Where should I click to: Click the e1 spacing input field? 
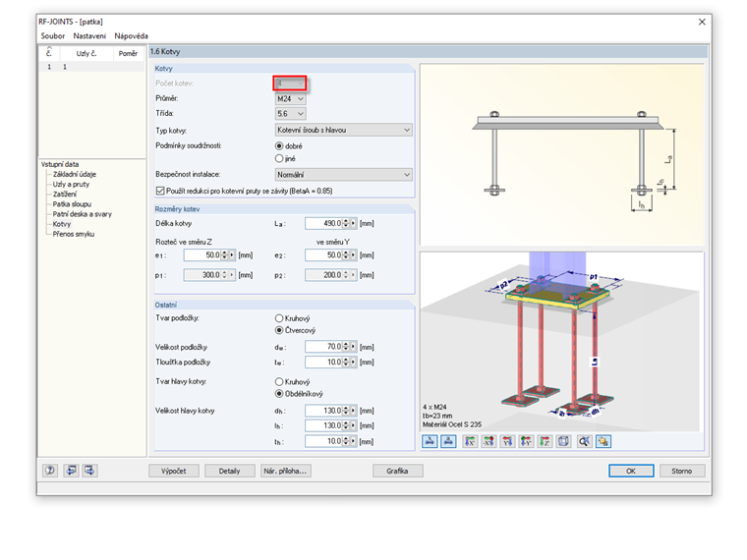202,255
